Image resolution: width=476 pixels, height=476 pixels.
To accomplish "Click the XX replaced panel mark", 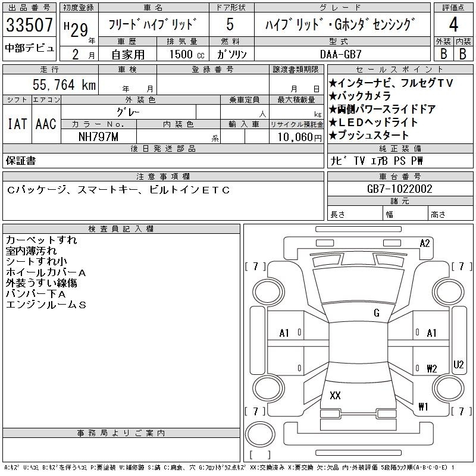I will coord(335,396).
